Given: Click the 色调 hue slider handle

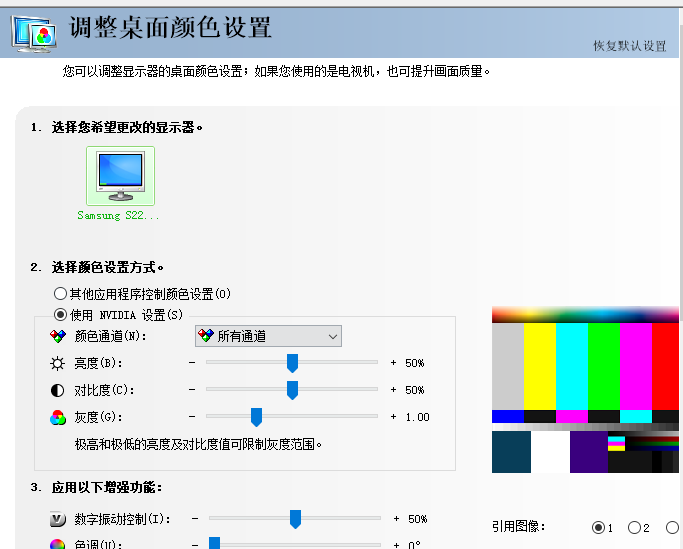Looking at the screenshot, I should point(214,543).
